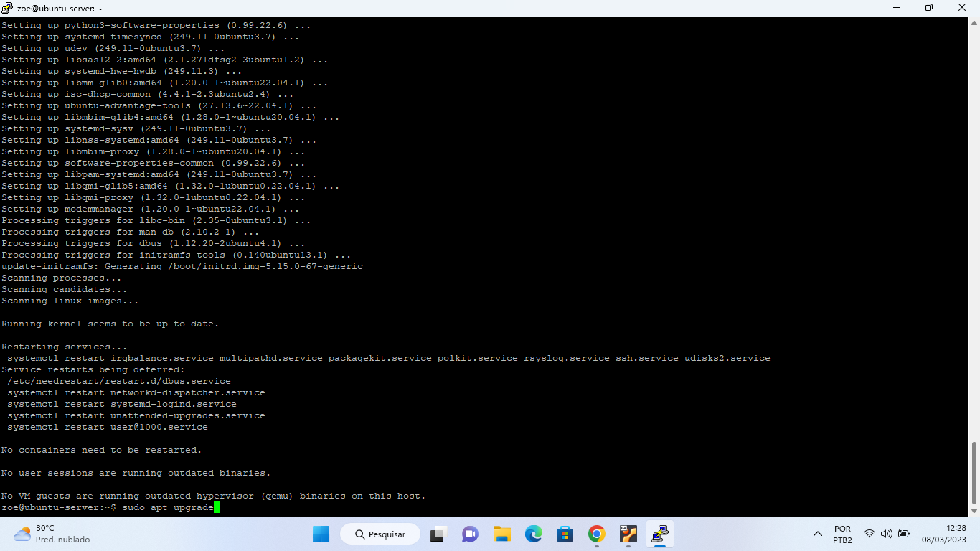Open the Windows Start menu

click(x=321, y=534)
